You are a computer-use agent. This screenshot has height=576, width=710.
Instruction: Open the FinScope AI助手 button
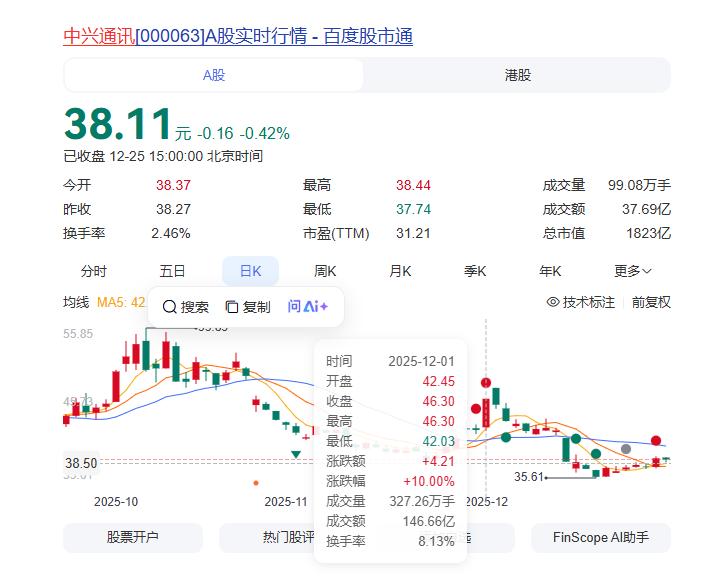(600, 537)
